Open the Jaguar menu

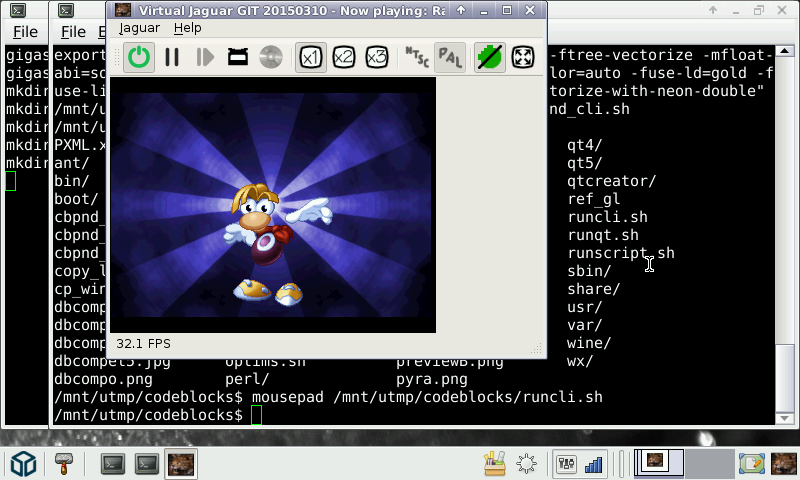click(139, 28)
